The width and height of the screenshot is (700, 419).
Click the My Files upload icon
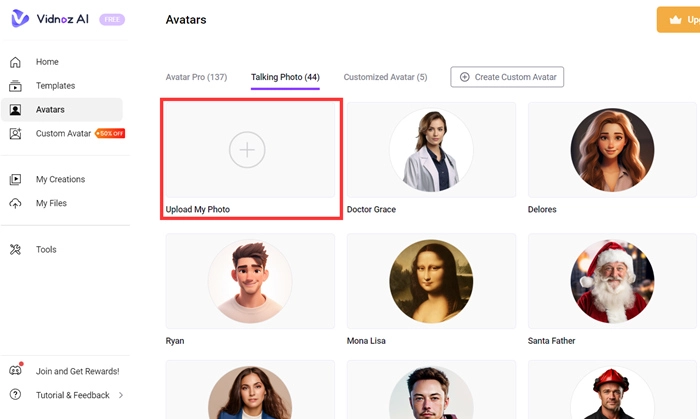tap(15, 204)
